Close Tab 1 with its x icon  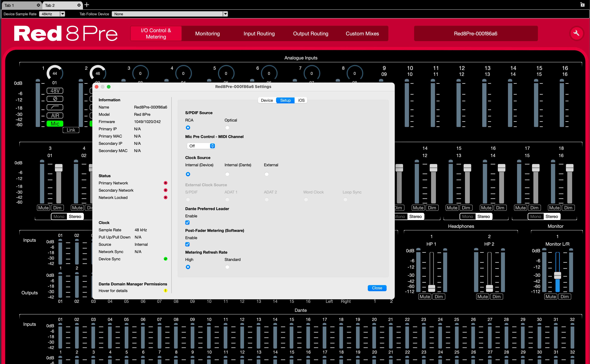point(38,5)
